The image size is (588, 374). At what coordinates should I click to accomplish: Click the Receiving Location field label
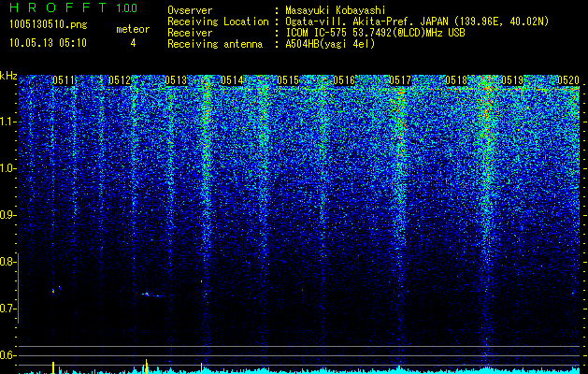coord(218,22)
